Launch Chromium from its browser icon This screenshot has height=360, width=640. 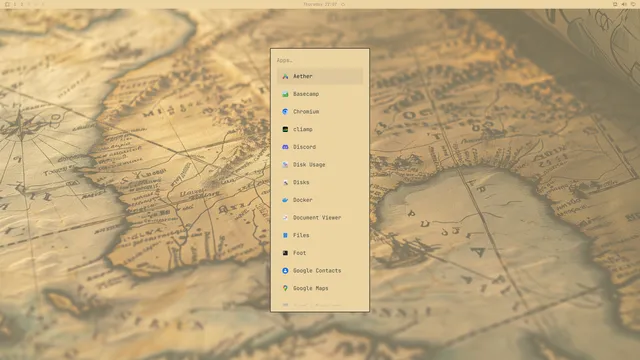tap(285, 111)
